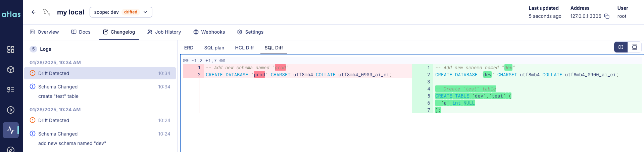The height and width of the screenshot is (152, 644).
Task: Open the activity pulse sidebar icon
Action: tap(11, 130)
